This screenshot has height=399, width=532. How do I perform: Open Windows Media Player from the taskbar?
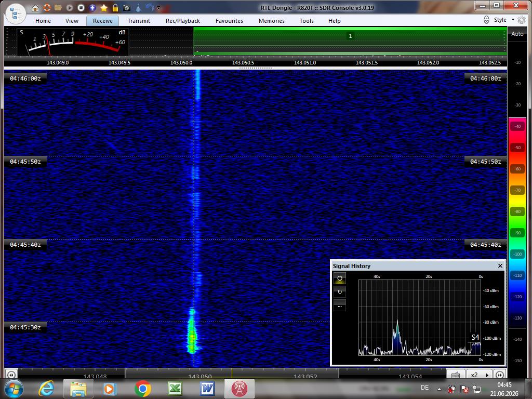pyautogui.click(x=110, y=389)
